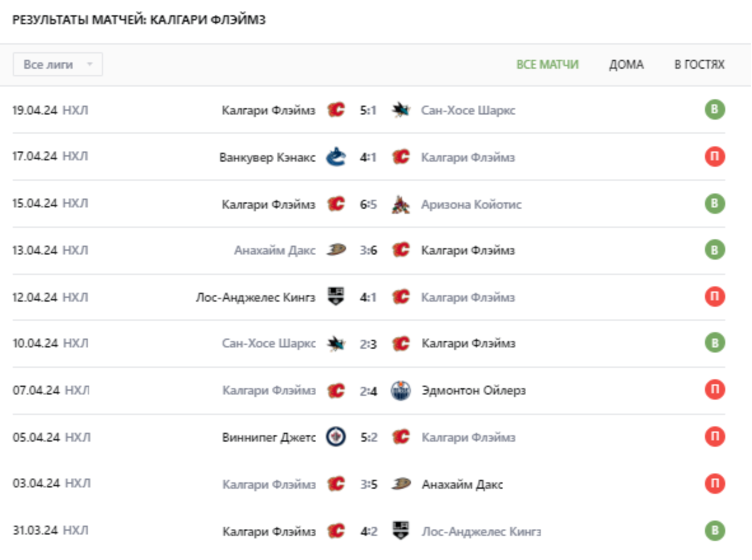The height and width of the screenshot is (560, 752).
Task: Switch to the "ВСЕ МАТЧИ" tab
Action: [547, 64]
